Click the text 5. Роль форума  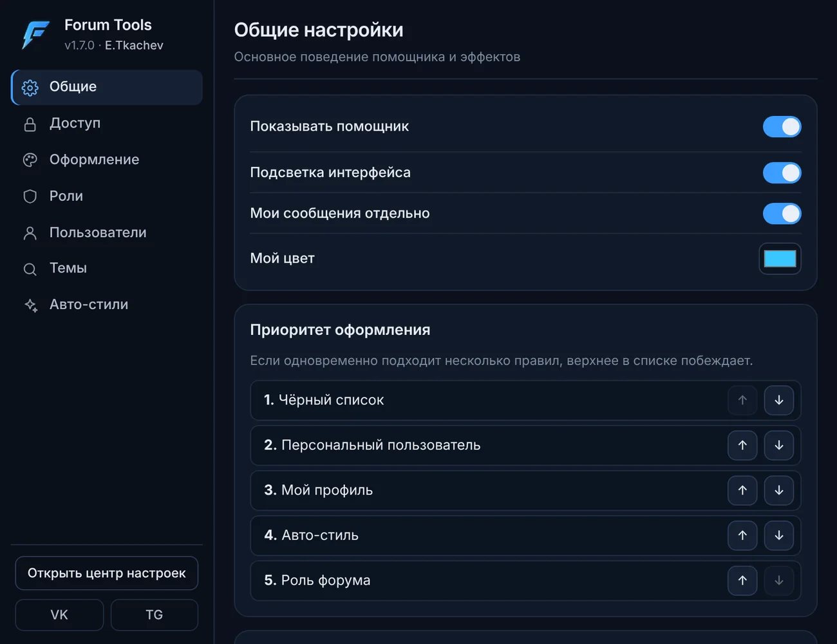click(x=317, y=580)
